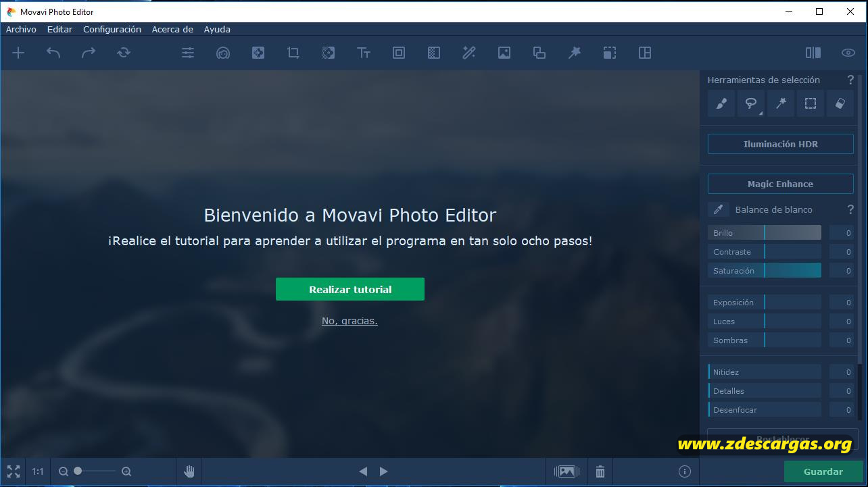This screenshot has height=487, width=868.
Task: Open help for Balance de blanco
Action: (x=850, y=209)
